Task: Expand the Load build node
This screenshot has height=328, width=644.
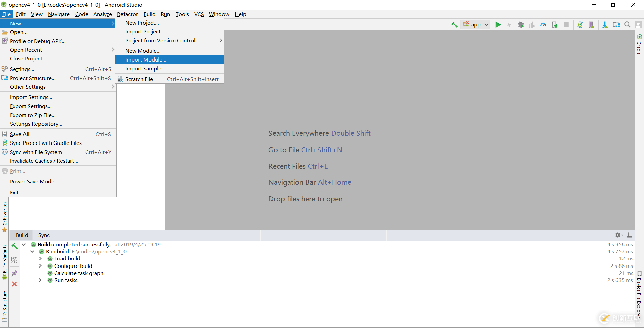Action: [x=40, y=259]
